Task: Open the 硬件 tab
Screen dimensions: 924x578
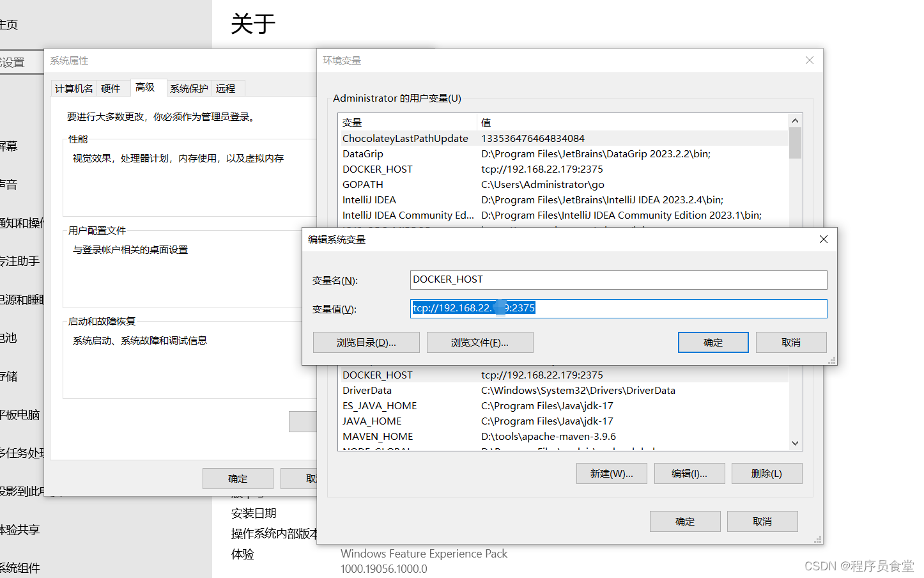Action: pyautogui.click(x=112, y=88)
